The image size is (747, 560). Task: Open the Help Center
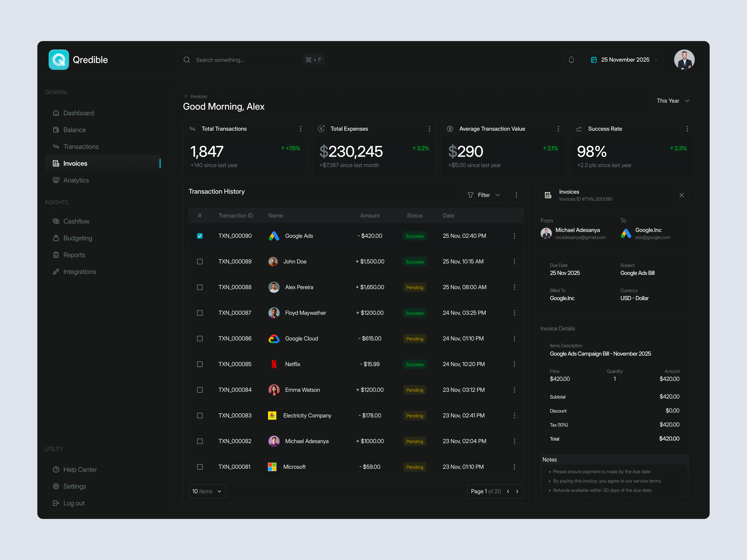[80, 469]
